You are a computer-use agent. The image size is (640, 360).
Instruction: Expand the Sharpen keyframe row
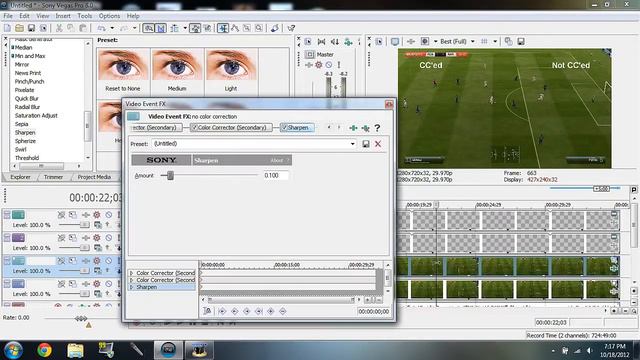[x=131, y=287]
